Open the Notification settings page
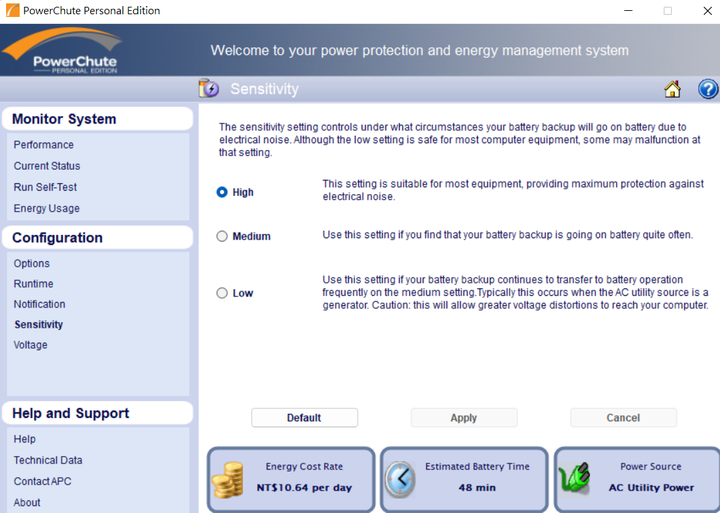Screen dimensions: 720x513 pyautogui.click(x=39, y=304)
